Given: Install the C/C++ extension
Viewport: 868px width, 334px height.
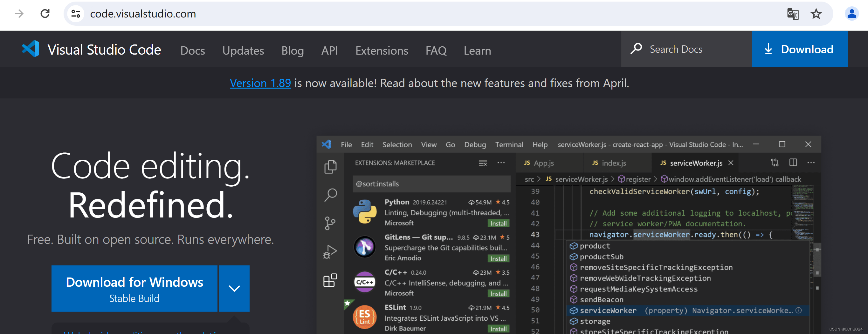Looking at the screenshot, I should [498, 293].
